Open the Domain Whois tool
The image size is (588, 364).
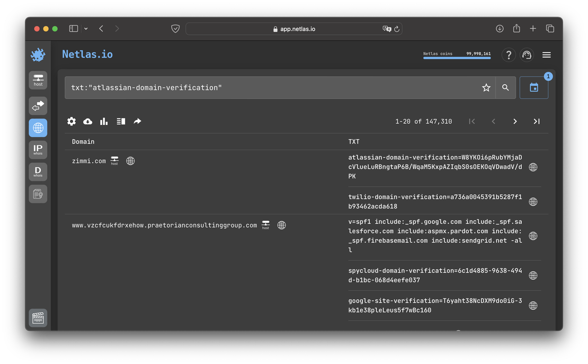38,171
